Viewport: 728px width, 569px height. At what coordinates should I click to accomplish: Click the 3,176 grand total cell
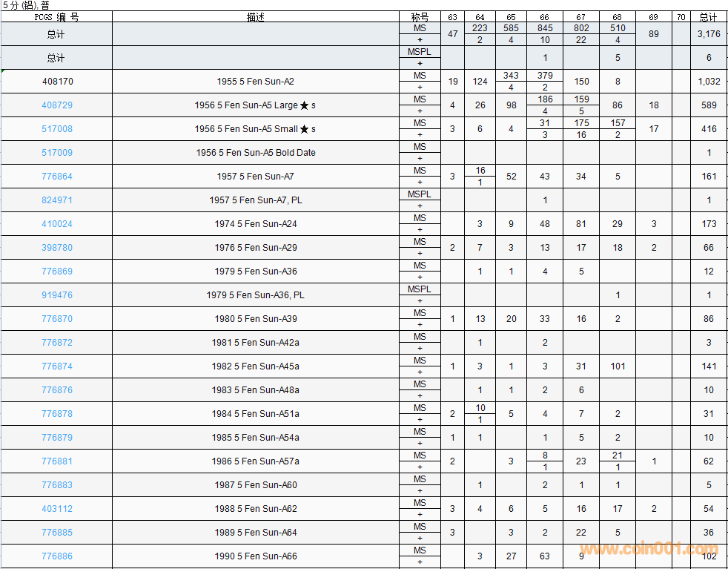(x=708, y=34)
